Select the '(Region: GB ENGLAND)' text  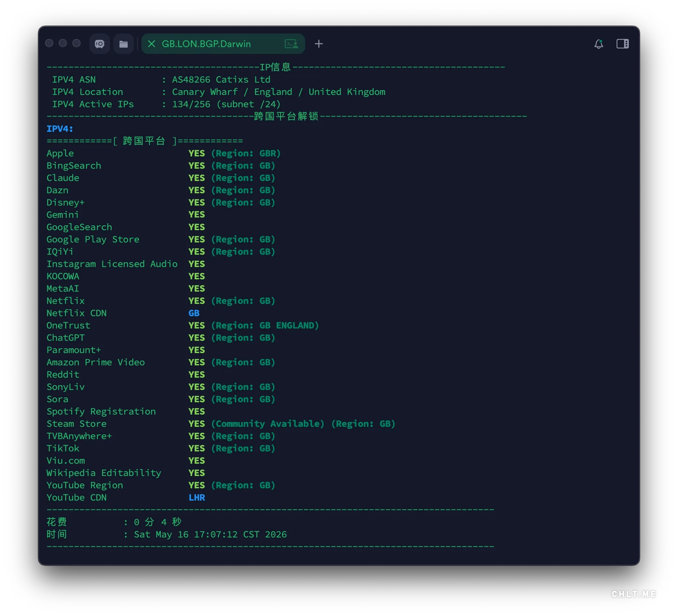[265, 325]
